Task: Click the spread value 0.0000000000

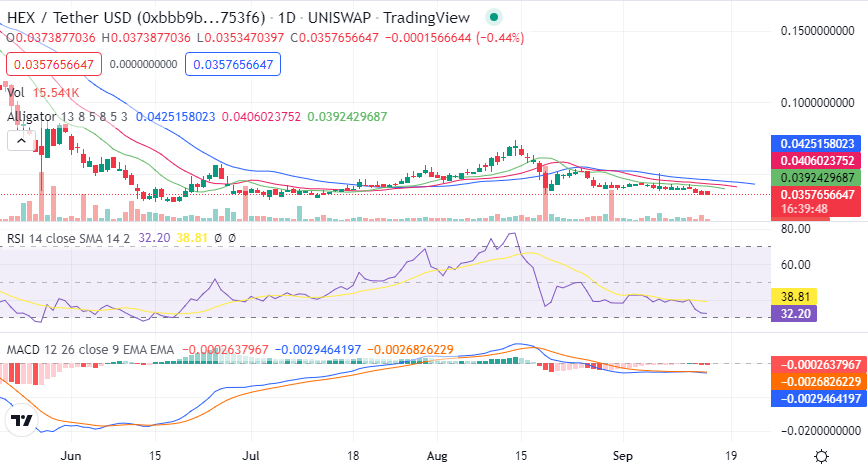Action: (143, 64)
